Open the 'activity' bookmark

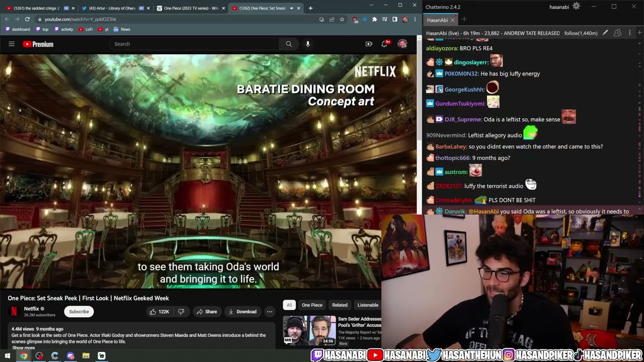pos(64,29)
